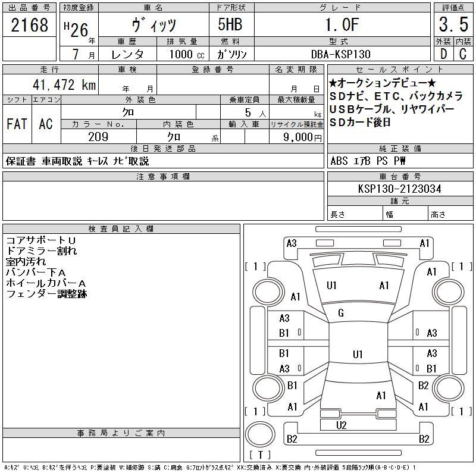The height and width of the screenshot is (476, 476).
Task: Click the 幅 dimension field
Action: click(x=405, y=214)
